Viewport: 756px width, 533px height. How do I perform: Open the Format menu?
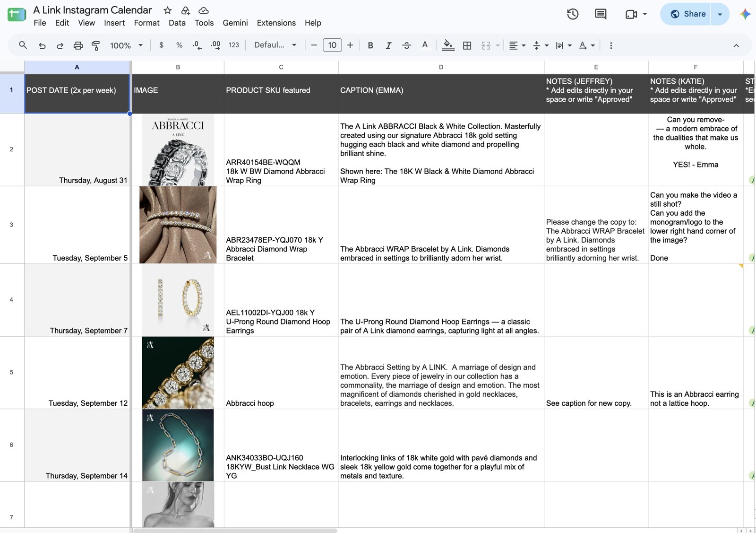(146, 23)
